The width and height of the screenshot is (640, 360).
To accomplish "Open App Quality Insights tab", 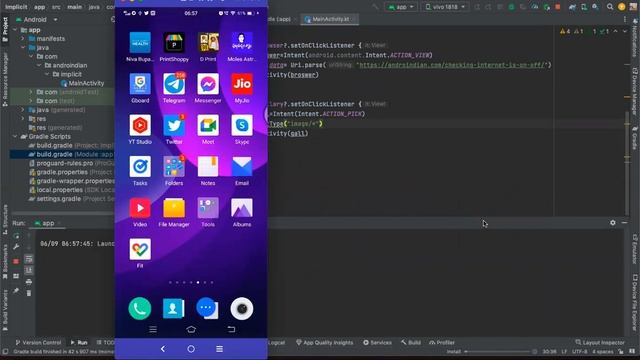I will 324,342.
